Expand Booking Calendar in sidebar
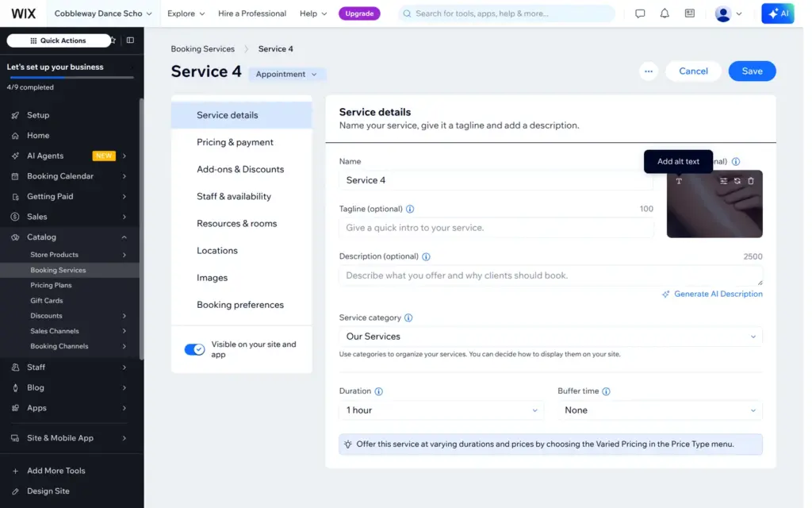Viewport: 812px width, 508px height. point(124,176)
